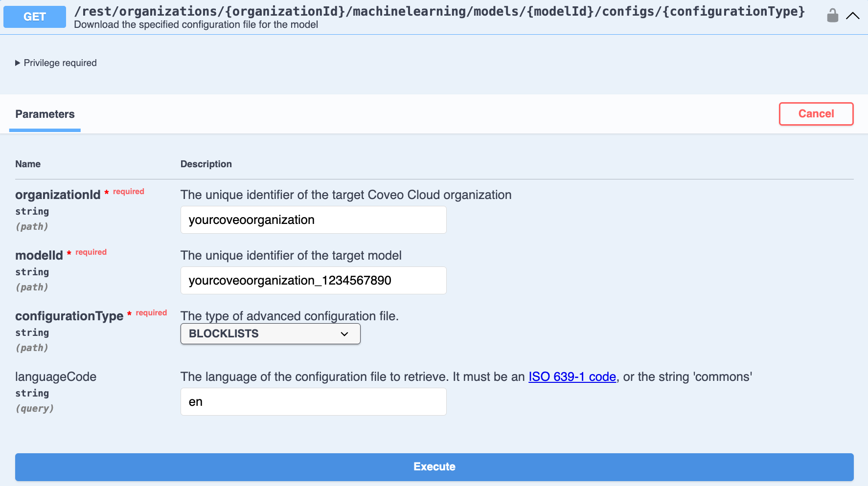Click the Cancel button
This screenshot has width=868, height=486.
pos(816,113)
